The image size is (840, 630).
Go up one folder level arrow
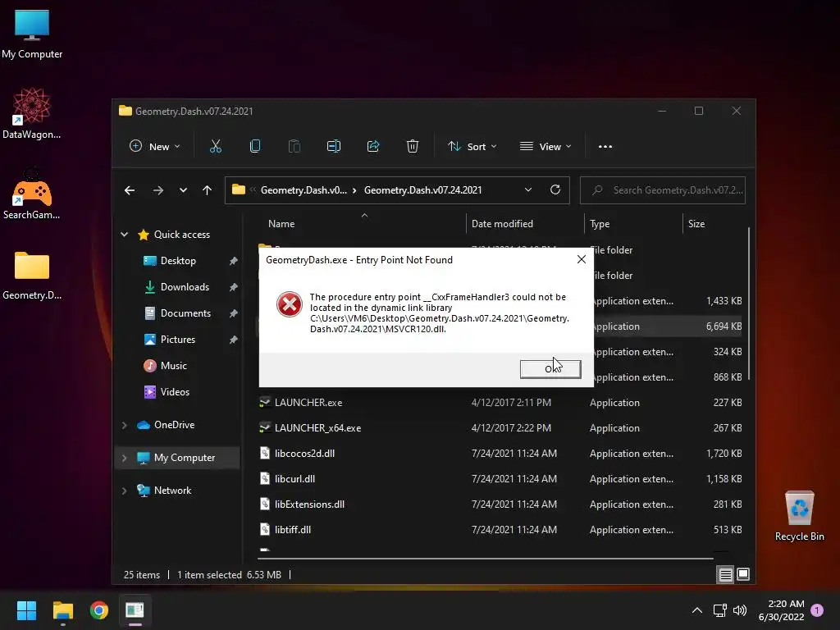(x=208, y=190)
